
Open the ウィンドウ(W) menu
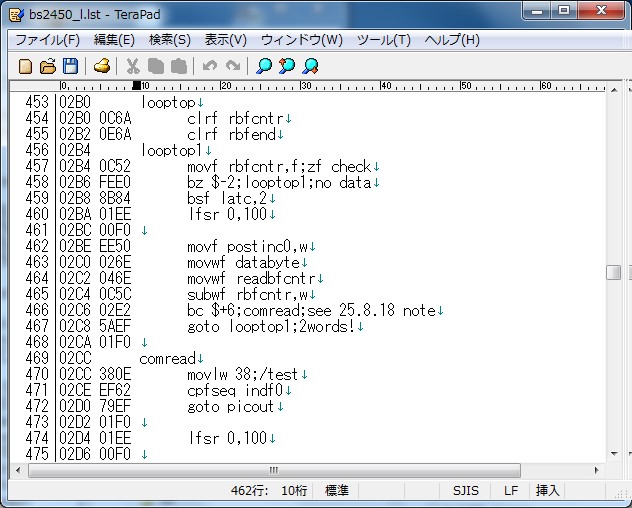pyautogui.click(x=301, y=40)
